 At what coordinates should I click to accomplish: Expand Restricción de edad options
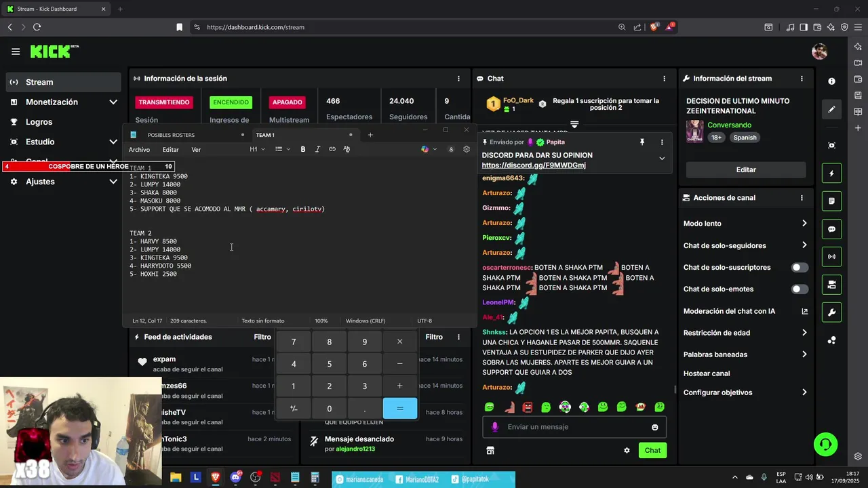pos(804,333)
